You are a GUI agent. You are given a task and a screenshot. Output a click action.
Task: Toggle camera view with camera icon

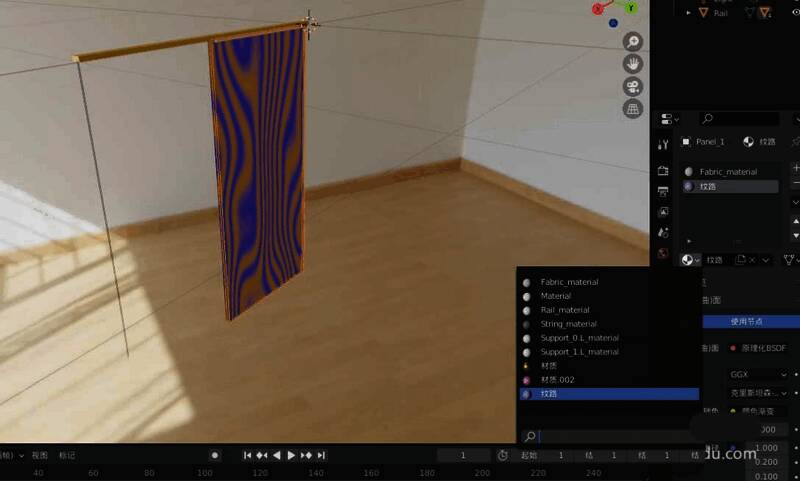click(633, 86)
